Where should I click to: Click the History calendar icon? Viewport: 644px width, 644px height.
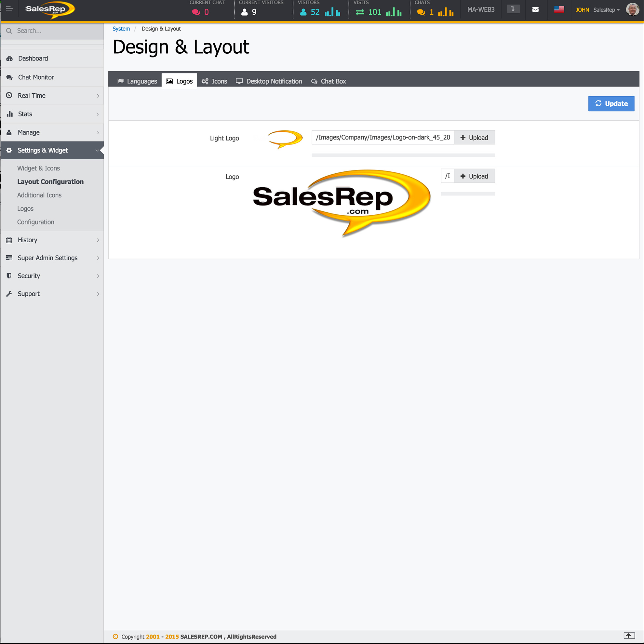pyautogui.click(x=9, y=240)
